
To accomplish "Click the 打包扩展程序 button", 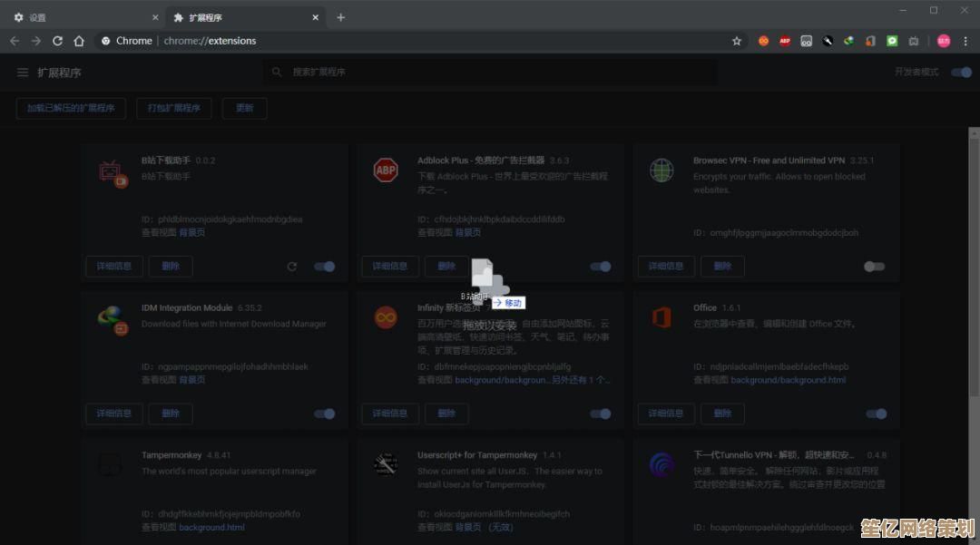I will [x=174, y=108].
